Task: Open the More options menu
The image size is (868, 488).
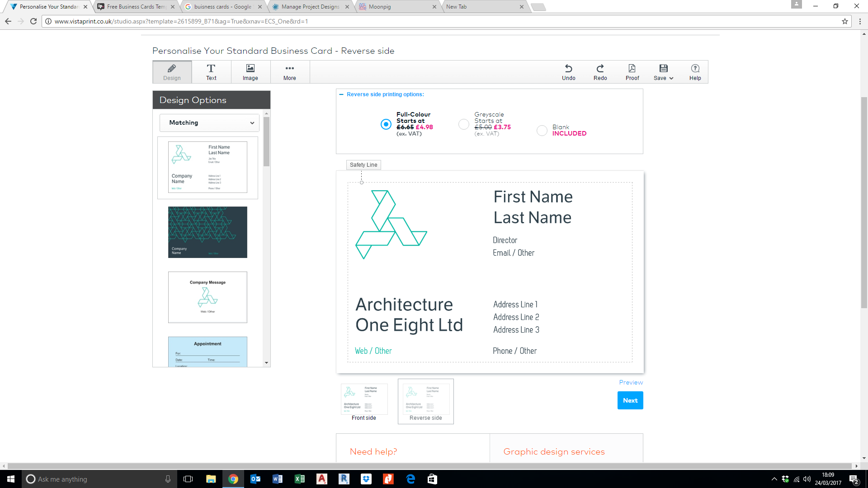Action: [x=289, y=72]
